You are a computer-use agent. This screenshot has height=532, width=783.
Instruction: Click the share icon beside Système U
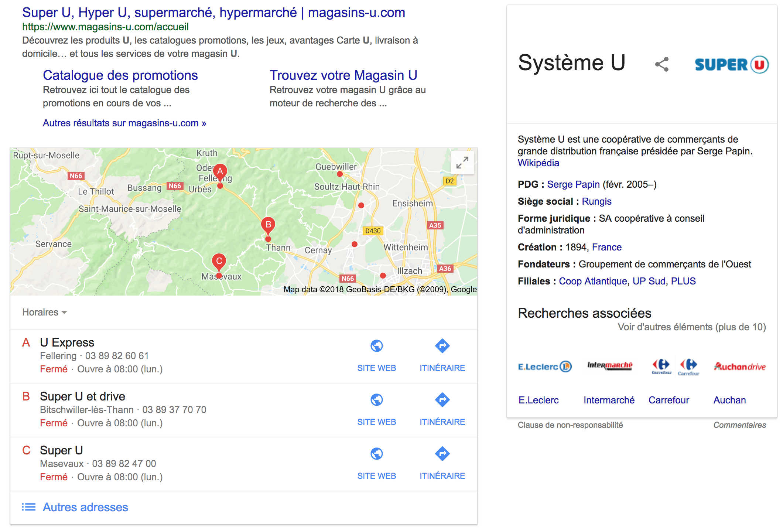[x=661, y=64]
